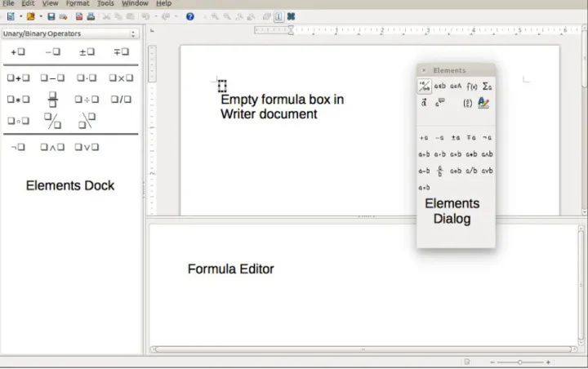Export directly as PDF icon
This screenshot has width=588, height=369.
(78, 16)
